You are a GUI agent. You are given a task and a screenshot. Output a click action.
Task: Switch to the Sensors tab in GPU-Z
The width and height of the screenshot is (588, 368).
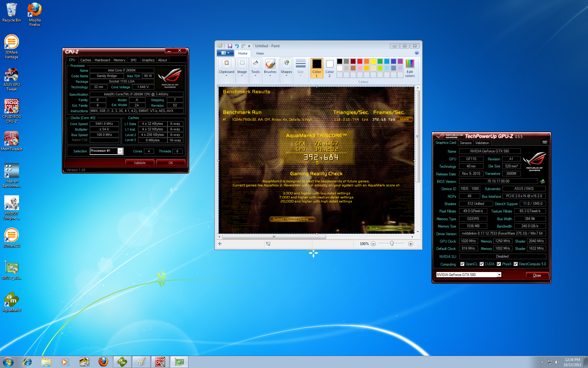[x=466, y=143]
